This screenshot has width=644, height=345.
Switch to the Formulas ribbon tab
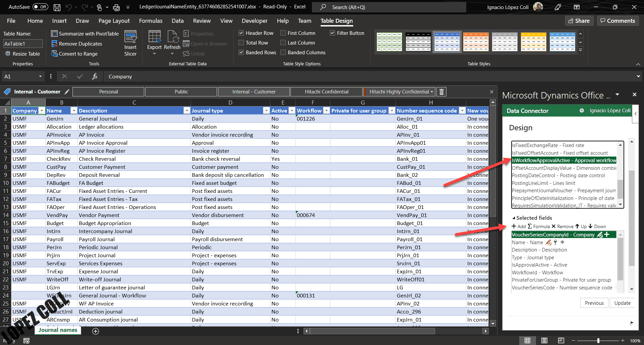[x=151, y=21]
